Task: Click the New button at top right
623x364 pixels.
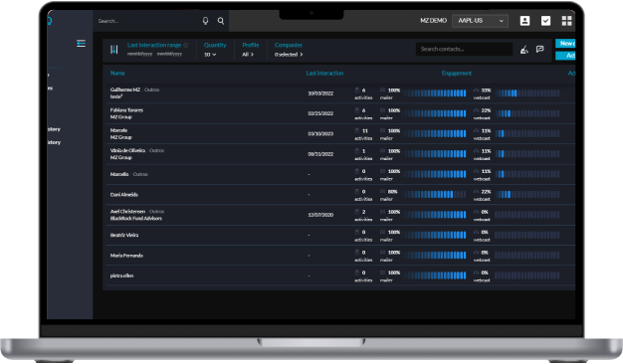Action: pyautogui.click(x=565, y=44)
